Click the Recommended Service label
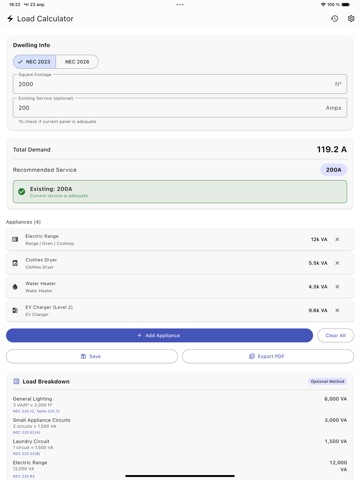The image size is (360, 480). tap(45, 170)
